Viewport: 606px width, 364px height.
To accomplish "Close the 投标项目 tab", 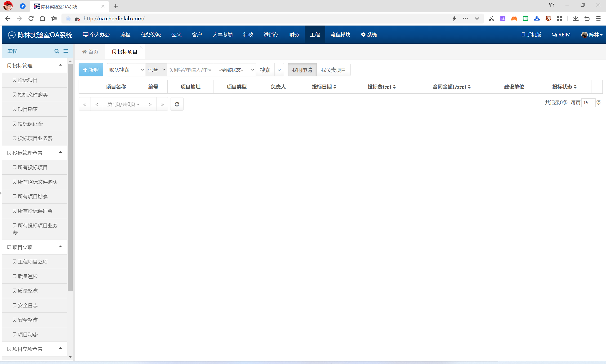I will click(141, 47).
